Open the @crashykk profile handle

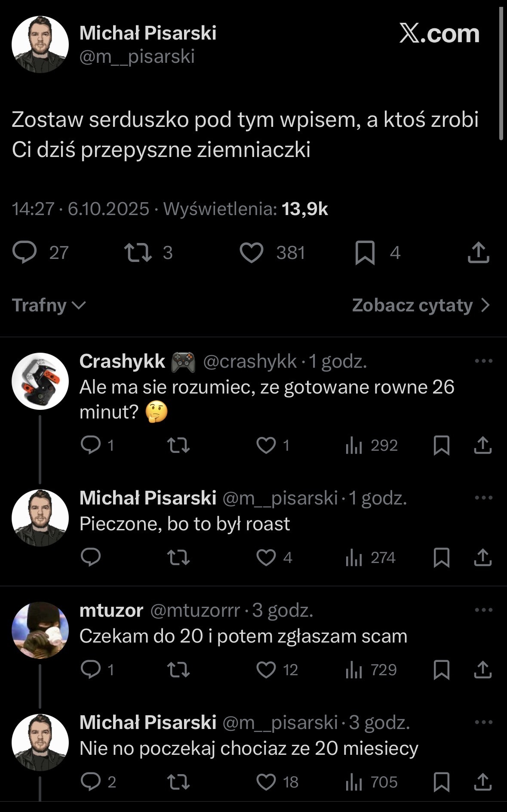point(249,361)
